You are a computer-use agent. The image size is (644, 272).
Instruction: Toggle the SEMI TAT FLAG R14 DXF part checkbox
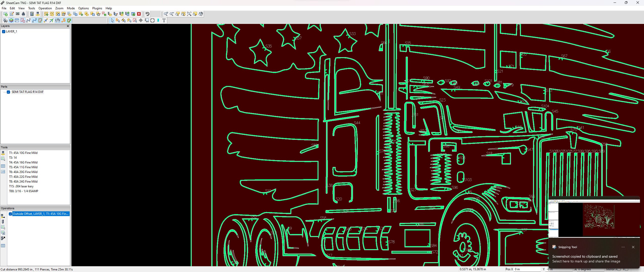click(x=9, y=92)
